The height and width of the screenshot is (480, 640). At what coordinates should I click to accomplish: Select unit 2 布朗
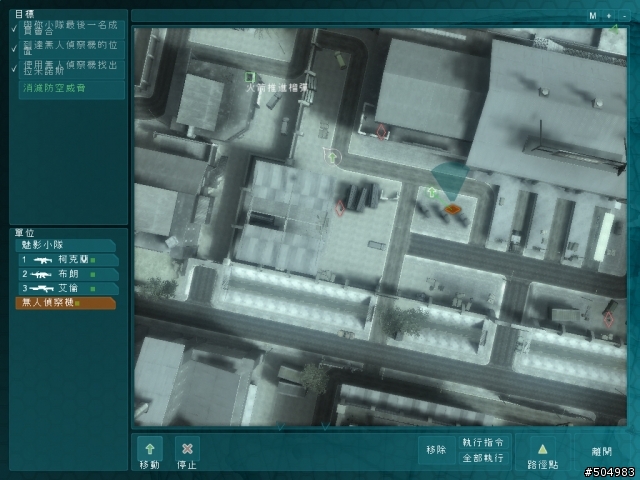[69, 274]
